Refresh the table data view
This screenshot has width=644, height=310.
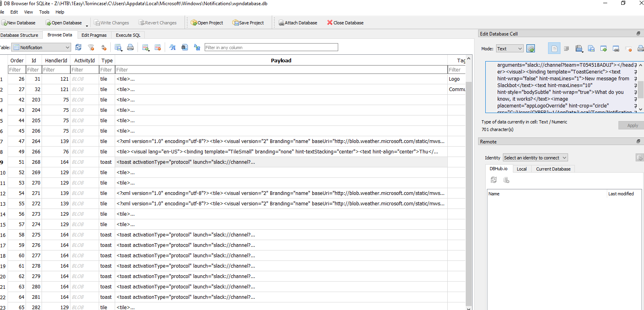coord(78,48)
